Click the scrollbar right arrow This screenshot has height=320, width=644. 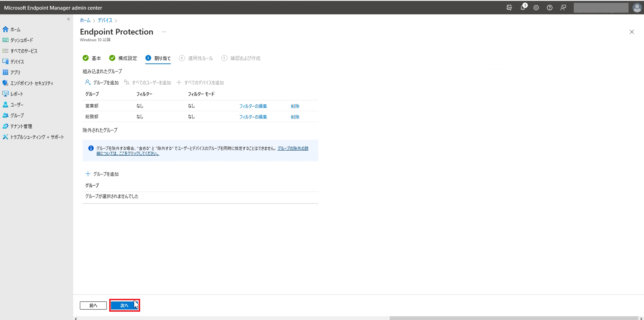(x=641, y=318)
